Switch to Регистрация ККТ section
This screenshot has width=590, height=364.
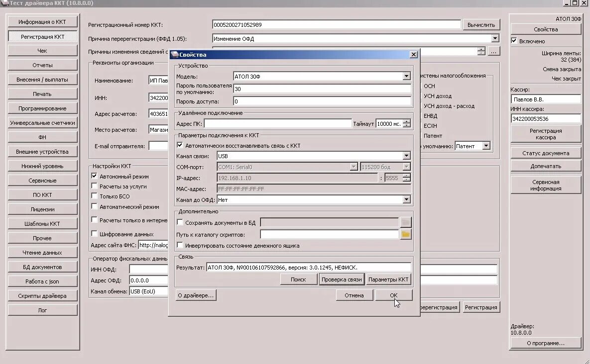pos(42,36)
